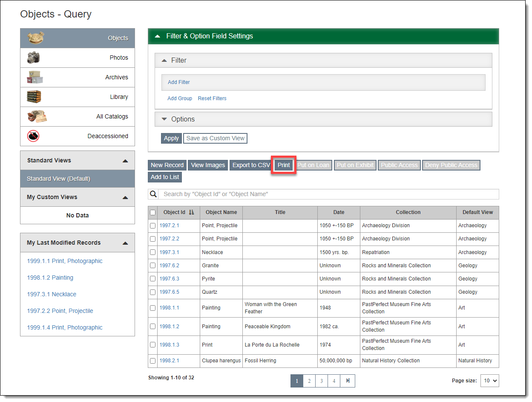The width and height of the screenshot is (532, 402).
Task: Open the Deaccessioned catalog icon
Action: point(33,136)
